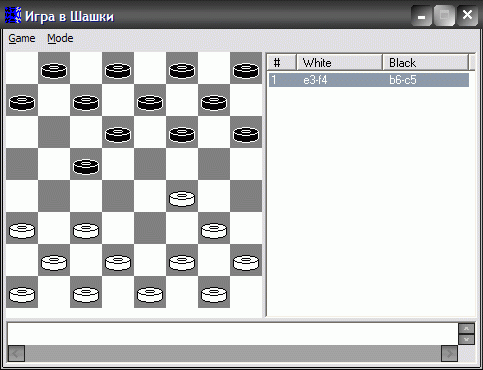Click the empty dark square e5
The image size is (483, 370).
coord(150,164)
